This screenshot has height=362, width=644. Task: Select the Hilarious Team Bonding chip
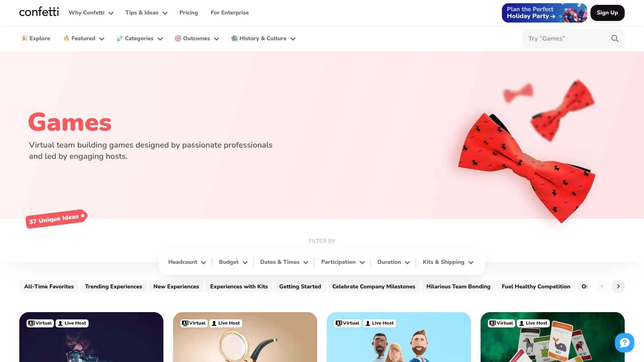pos(458,286)
